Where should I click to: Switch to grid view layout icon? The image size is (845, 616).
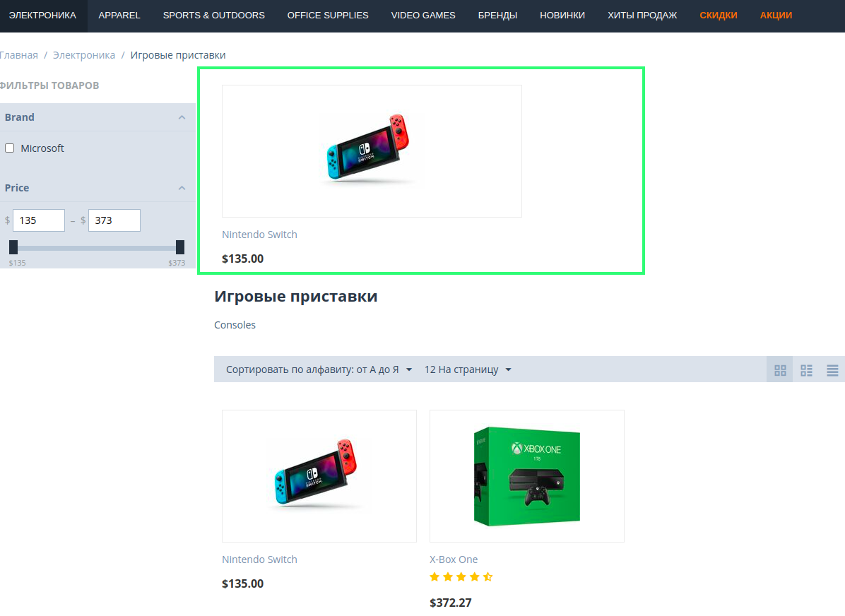(780, 370)
